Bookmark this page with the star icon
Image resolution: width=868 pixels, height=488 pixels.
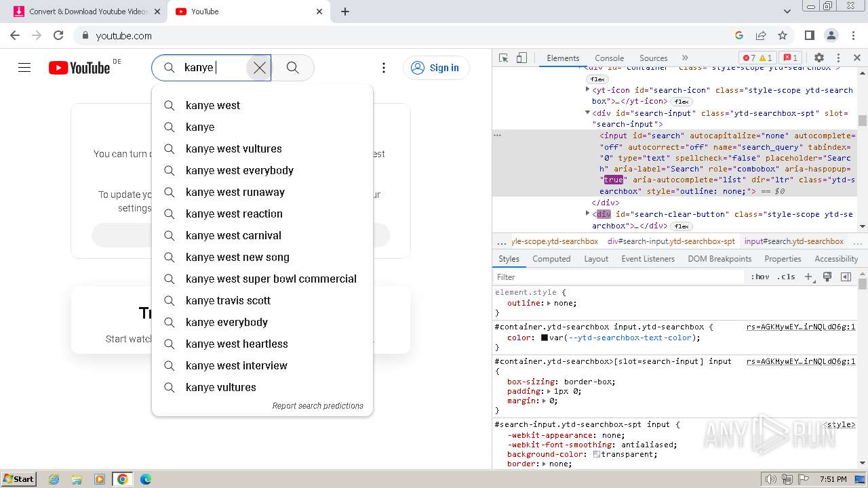coord(783,35)
